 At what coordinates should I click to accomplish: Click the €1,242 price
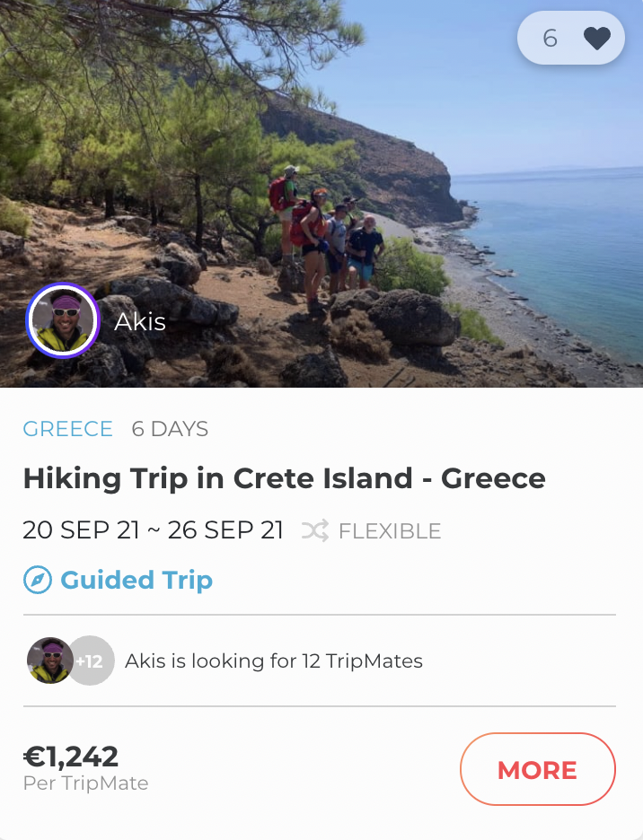tap(71, 757)
